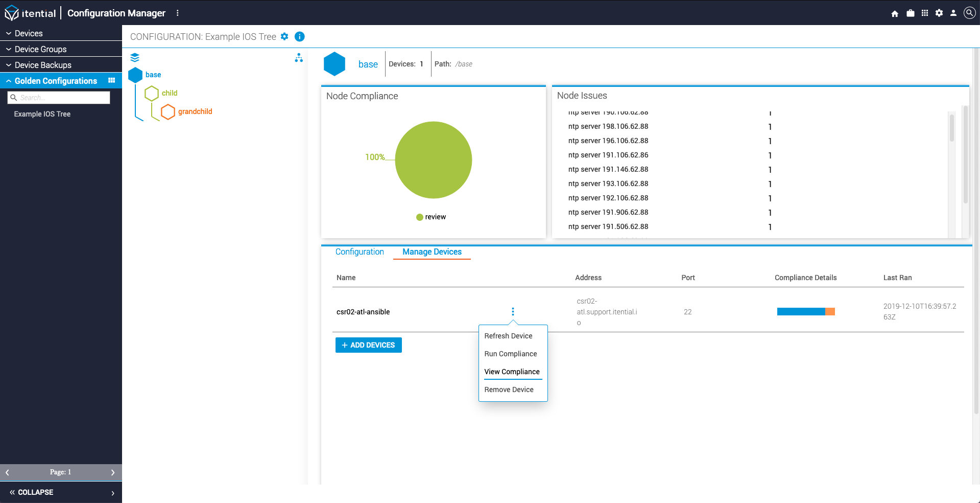The height and width of the screenshot is (503, 980).
Task: Click the csr02-atl-ansible device name
Action: [x=363, y=312]
